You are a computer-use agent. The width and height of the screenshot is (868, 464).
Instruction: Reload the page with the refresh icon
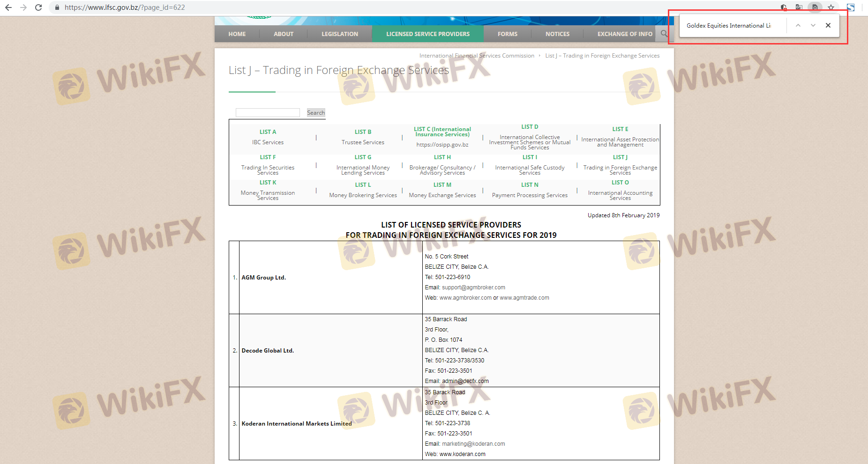[38, 7]
